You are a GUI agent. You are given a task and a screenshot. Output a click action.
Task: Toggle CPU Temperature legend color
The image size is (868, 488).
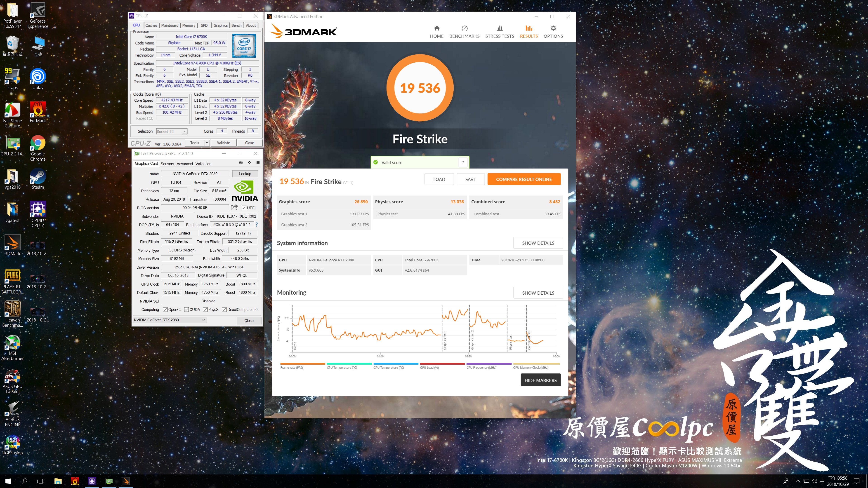(x=349, y=364)
